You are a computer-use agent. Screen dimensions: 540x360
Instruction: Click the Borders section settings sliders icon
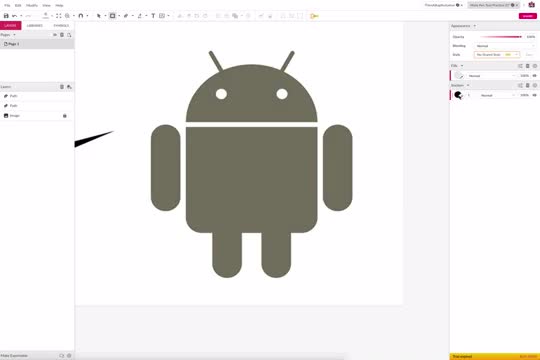520,85
